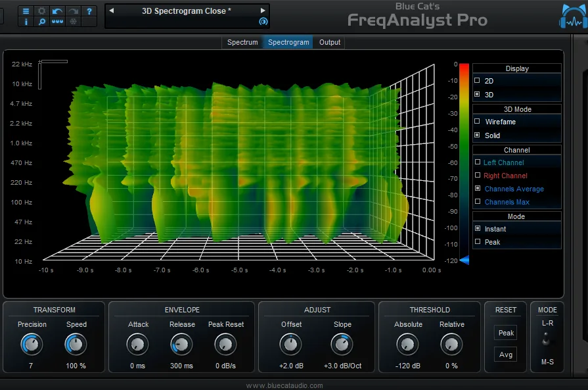Click the Precision knob
Screen dimensions: 588x390
pyautogui.click(x=32, y=345)
